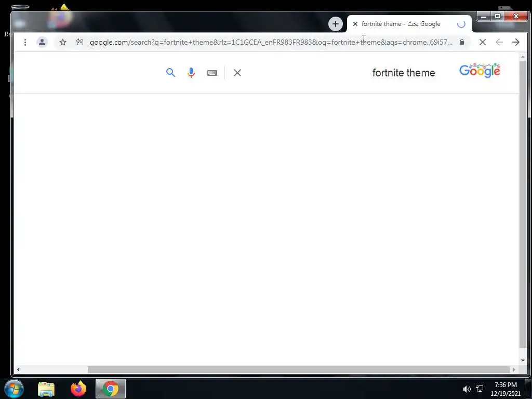The width and height of the screenshot is (532, 399).
Task: Click the scroll up arrow of vertical scrollbar
Action: click(x=523, y=57)
